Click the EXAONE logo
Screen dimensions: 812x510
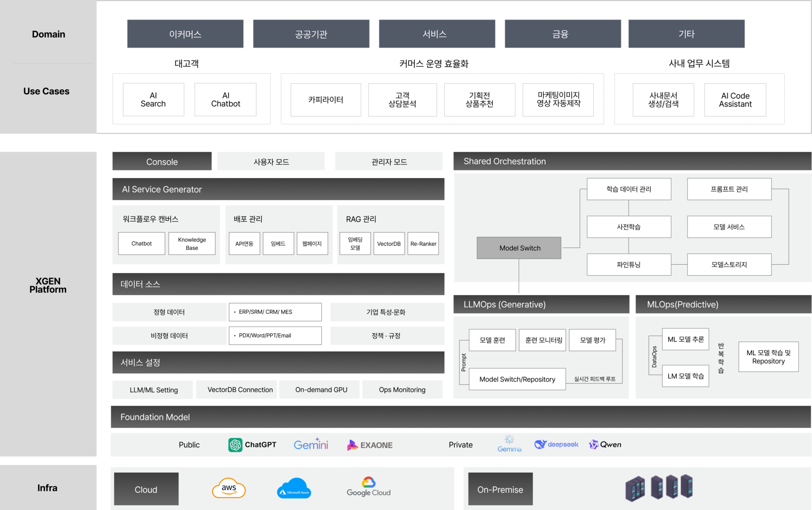[370, 445]
